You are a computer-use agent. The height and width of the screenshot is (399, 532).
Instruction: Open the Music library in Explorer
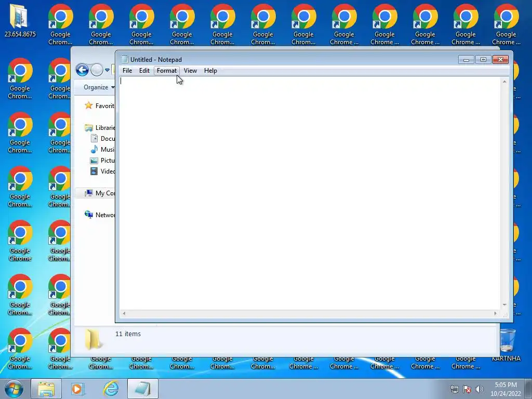click(103, 149)
